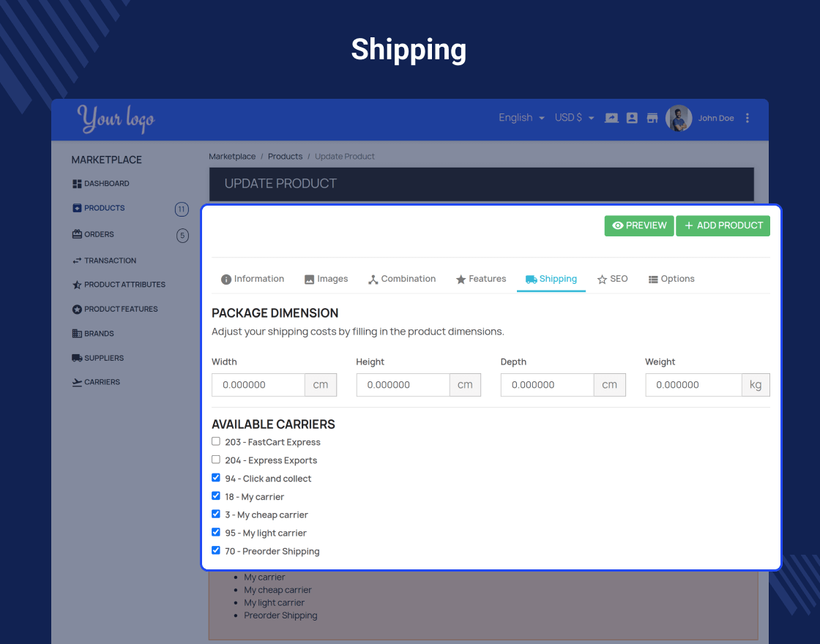Click the SEO tab's outlined star icon

pyautogui.click(x=602, y=280)
